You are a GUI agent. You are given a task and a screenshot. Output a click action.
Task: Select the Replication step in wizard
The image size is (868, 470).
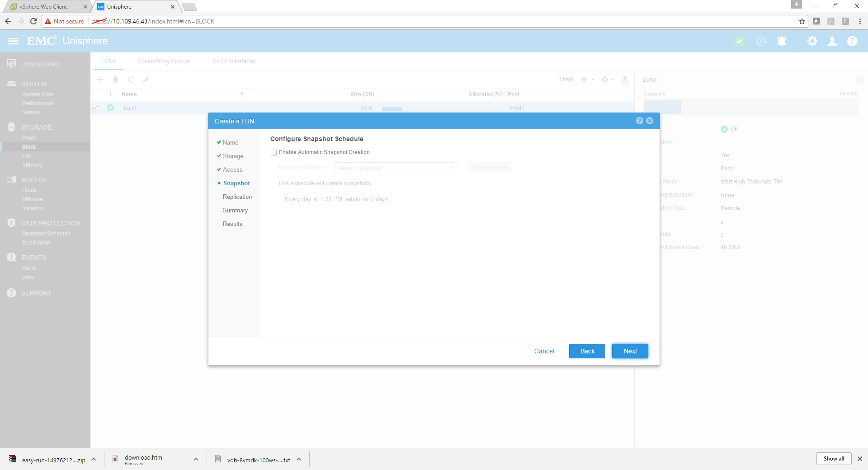click(237, 197)
